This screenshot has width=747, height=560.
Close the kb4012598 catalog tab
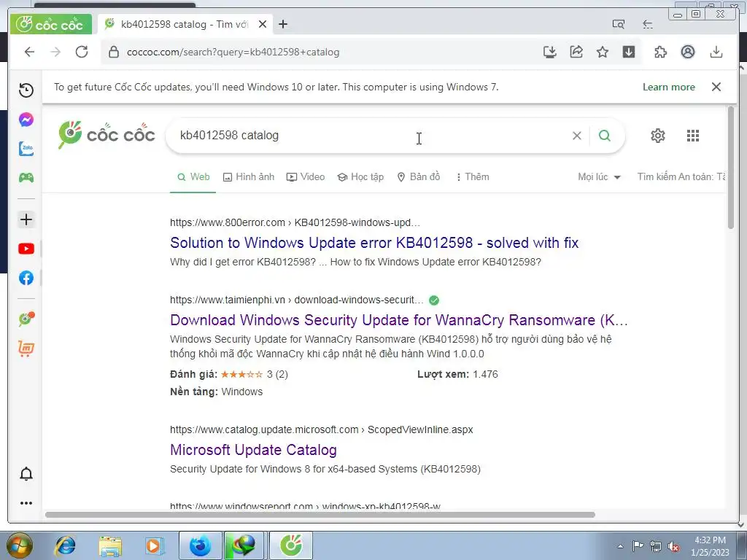[263, 24]
